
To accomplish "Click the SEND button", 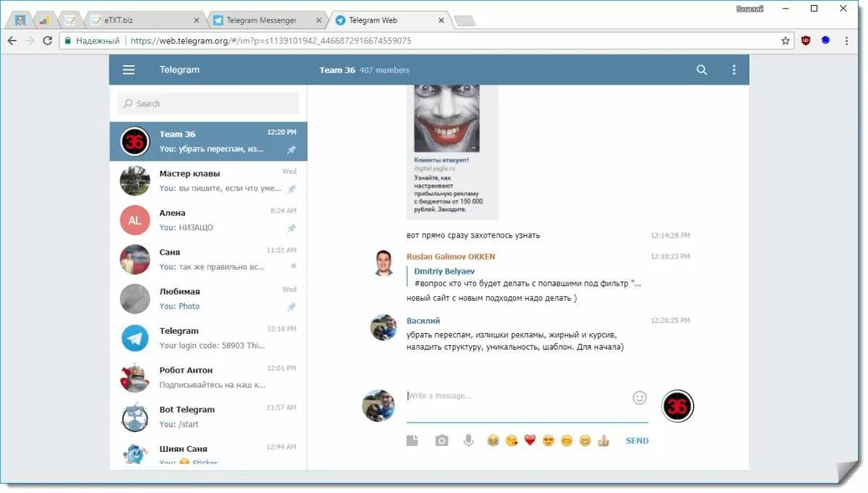I will [x=637, y=441].
